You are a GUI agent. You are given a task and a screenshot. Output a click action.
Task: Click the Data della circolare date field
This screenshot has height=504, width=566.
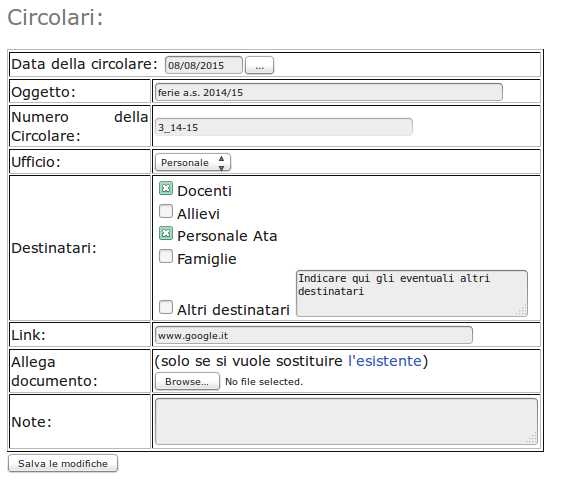(x=204, y=65)
